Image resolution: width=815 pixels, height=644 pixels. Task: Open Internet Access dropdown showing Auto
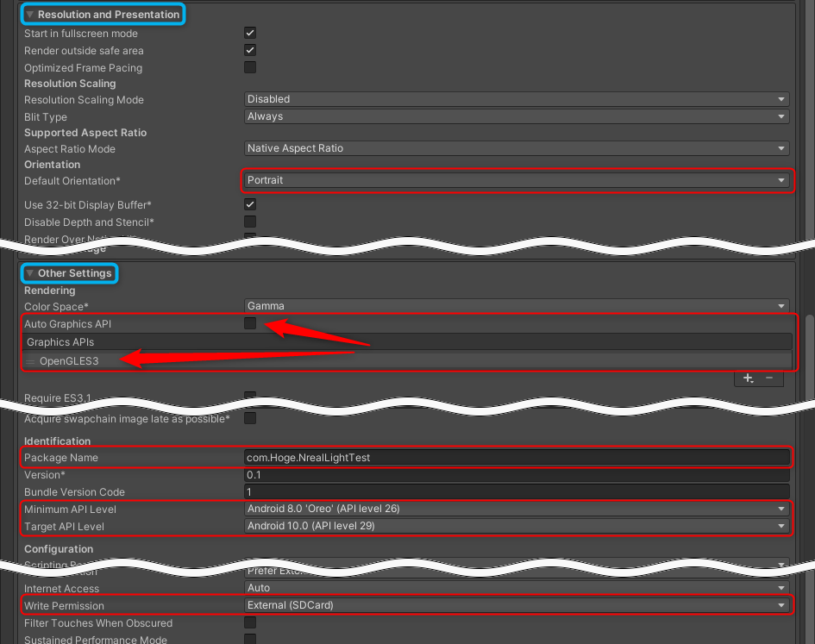coord(517,587)
